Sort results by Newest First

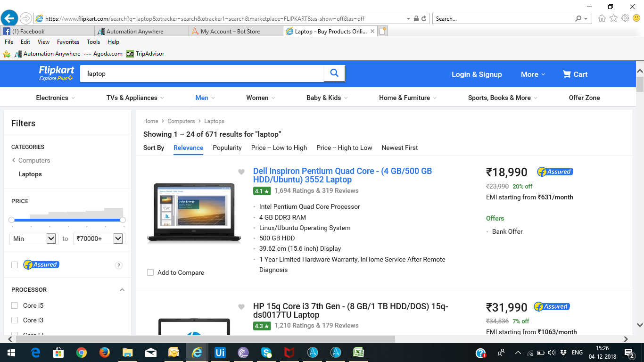pyautogui.click(x=400, y=148)
